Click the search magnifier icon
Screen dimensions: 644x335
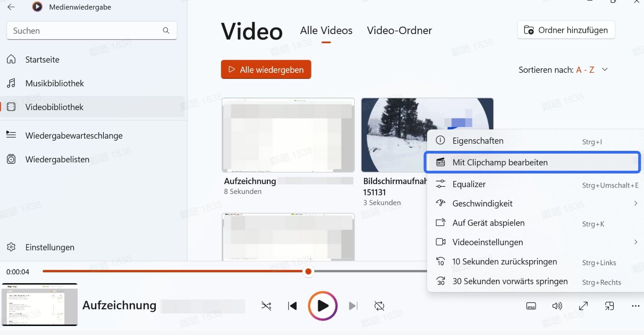click(x=166, y=31)
